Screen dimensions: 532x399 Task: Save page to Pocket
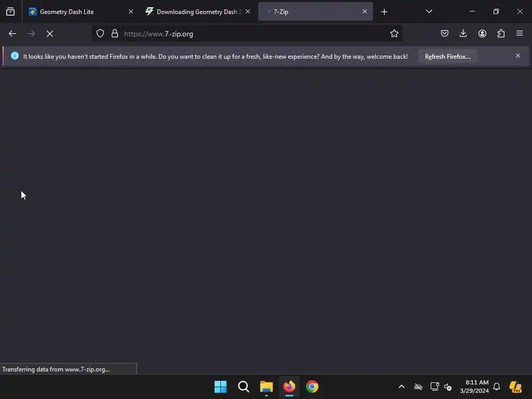pyautogui.click(x=445, y=34)
